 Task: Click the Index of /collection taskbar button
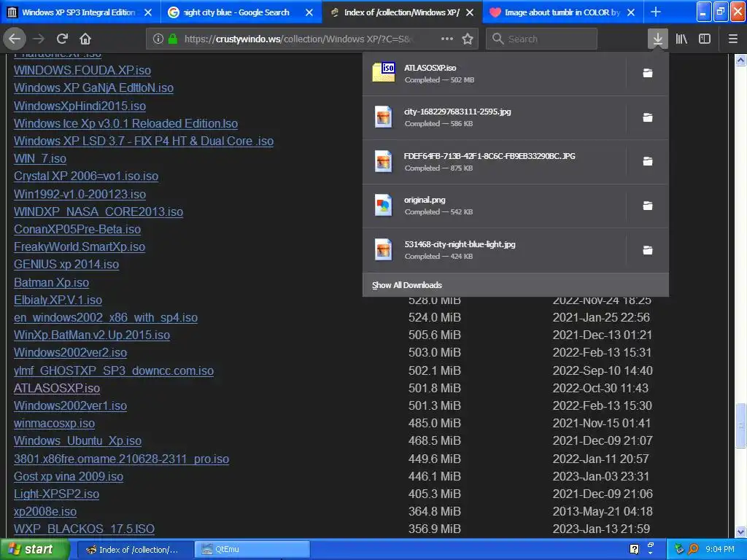click(x=135, y=550)
